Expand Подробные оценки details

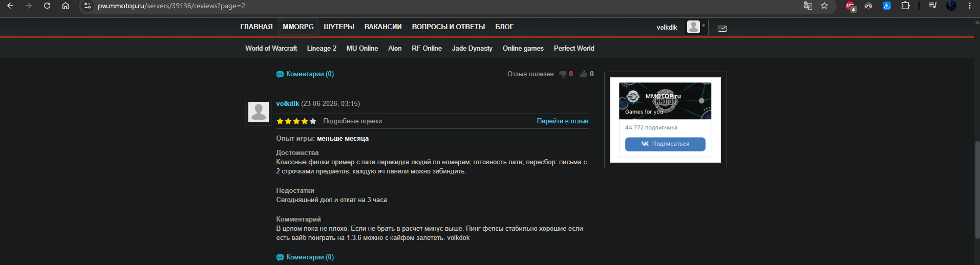352,121
